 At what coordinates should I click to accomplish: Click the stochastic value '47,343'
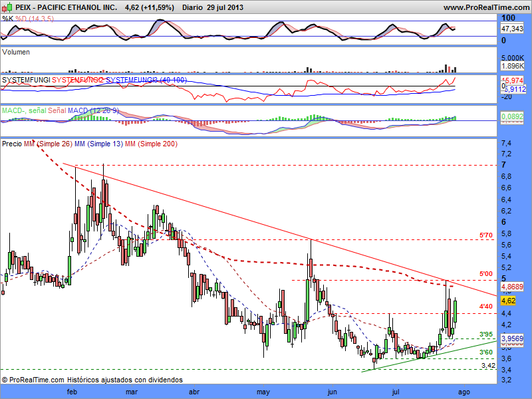512,29
